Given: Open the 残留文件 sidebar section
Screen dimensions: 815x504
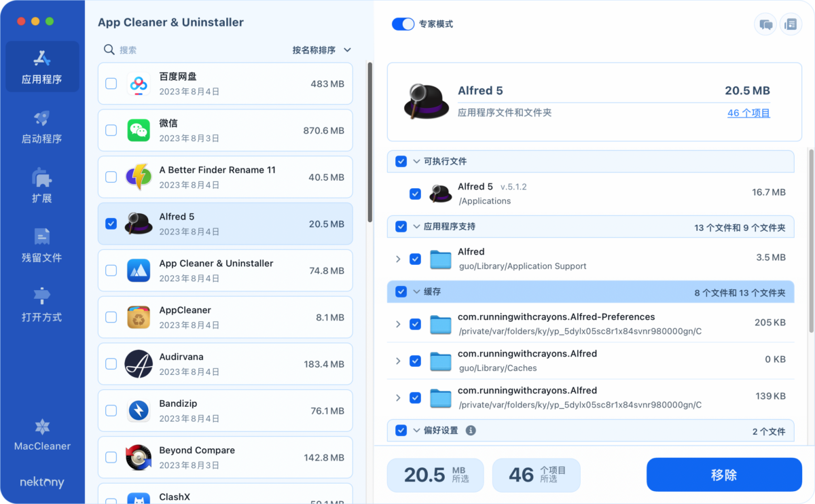Looking at the screenshot, I should coord(42,245).
